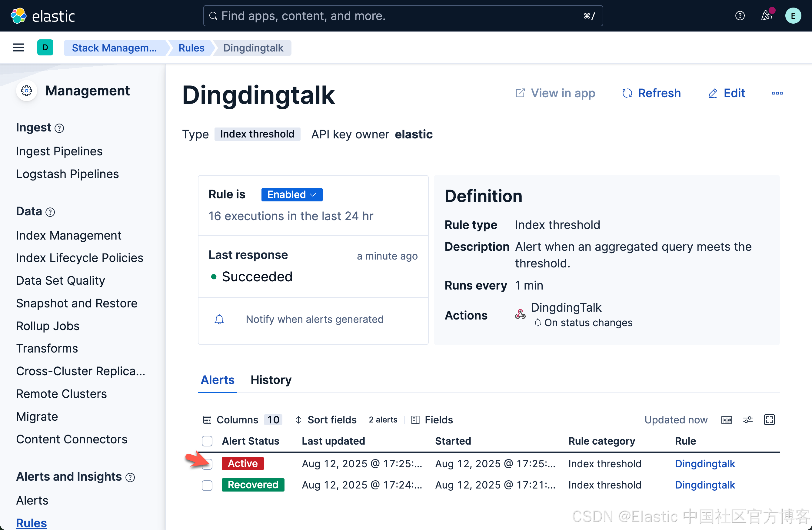Open Snapshot and Restore
The width and height of the screenshot is (812, 530).
pyautogui.click(x=76, y=303)
